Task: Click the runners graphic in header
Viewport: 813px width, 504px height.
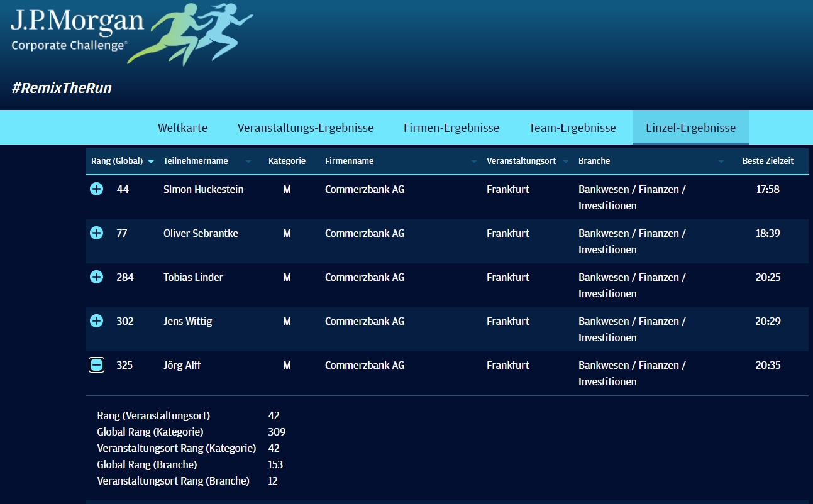Action: point(190,33)
